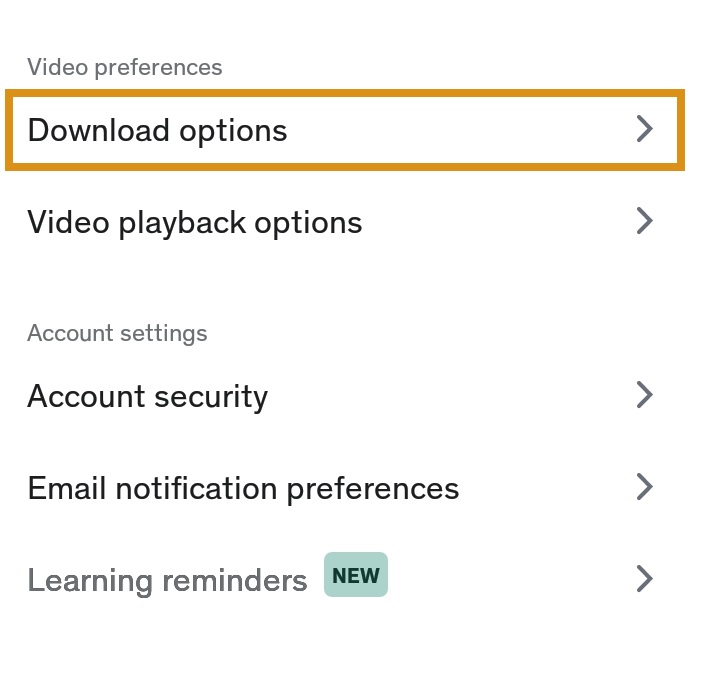Click the arrow next to Video playback options
This screenshot has width=715, height=677.
[645, 221]
